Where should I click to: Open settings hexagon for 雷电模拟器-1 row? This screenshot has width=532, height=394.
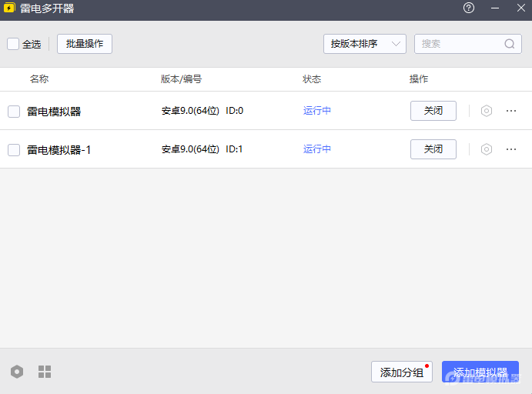pos(486,149)
